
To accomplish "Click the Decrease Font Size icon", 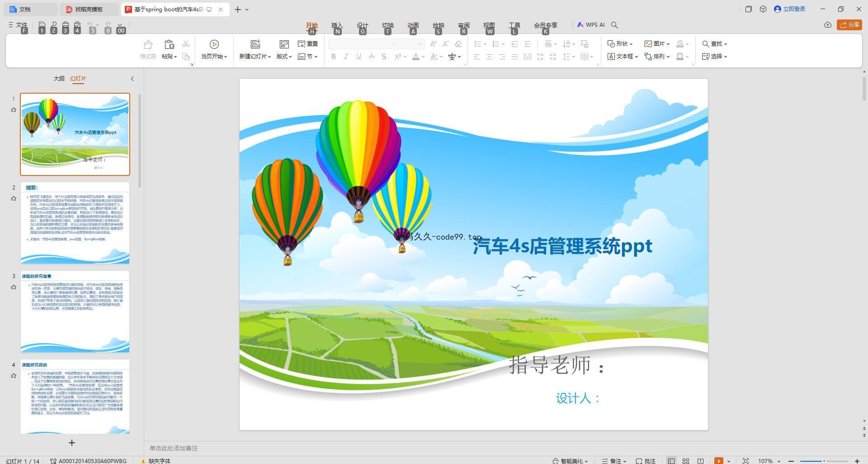I will click(x=446, y=44).
